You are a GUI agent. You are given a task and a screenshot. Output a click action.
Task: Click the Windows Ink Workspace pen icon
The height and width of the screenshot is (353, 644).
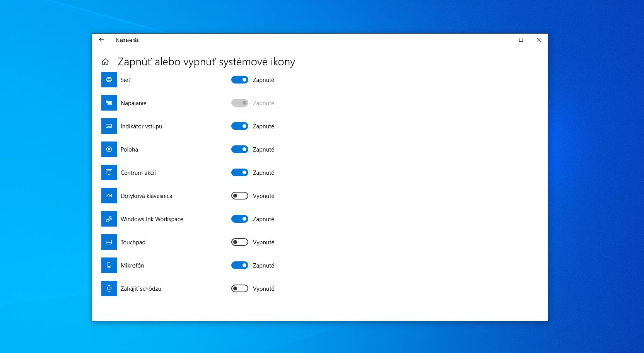coord(109,219)
